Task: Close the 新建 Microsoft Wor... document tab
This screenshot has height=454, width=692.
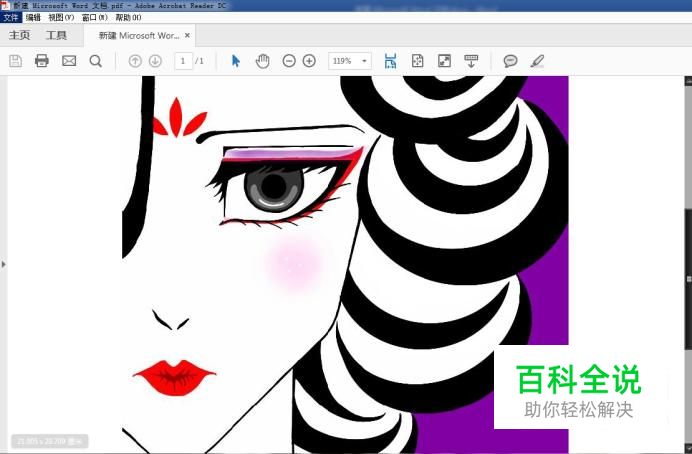Action: coord(188,35)
